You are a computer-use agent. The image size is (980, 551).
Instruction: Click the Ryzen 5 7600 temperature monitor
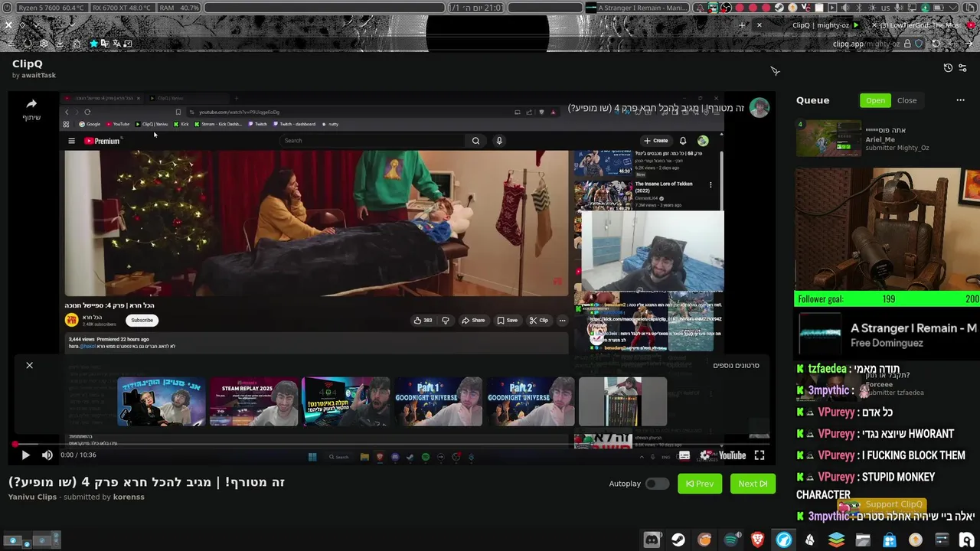click(51, 8)
